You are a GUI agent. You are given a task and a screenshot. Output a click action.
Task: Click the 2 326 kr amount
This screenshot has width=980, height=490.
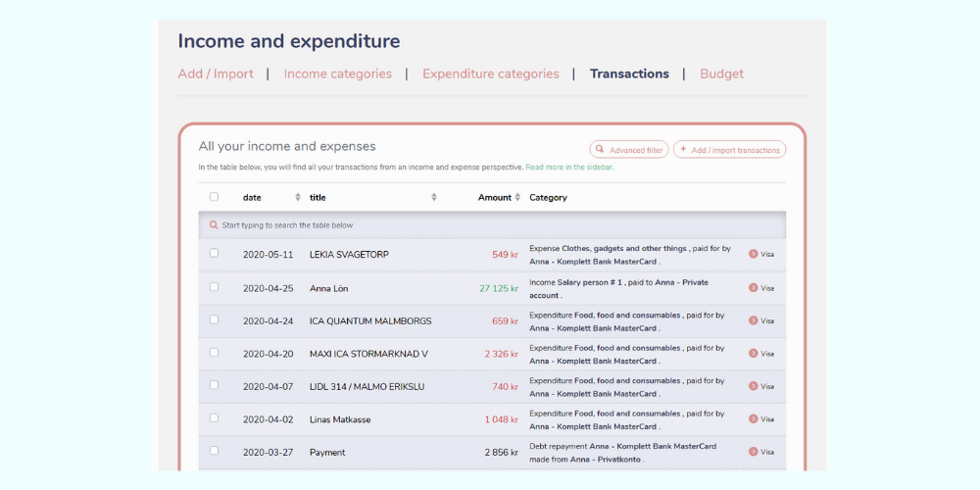[501, 355]
